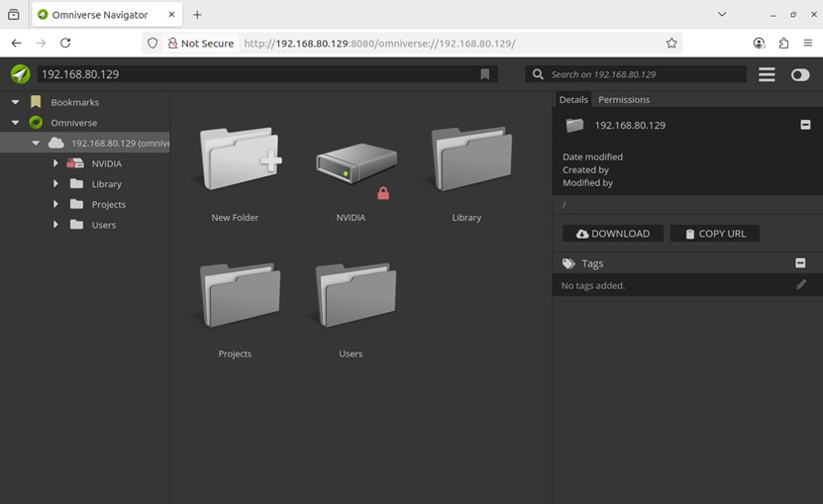
Task: Select the Omniverse Navigator browser tab
Action: pyautogui.click(x=107, y=15)
